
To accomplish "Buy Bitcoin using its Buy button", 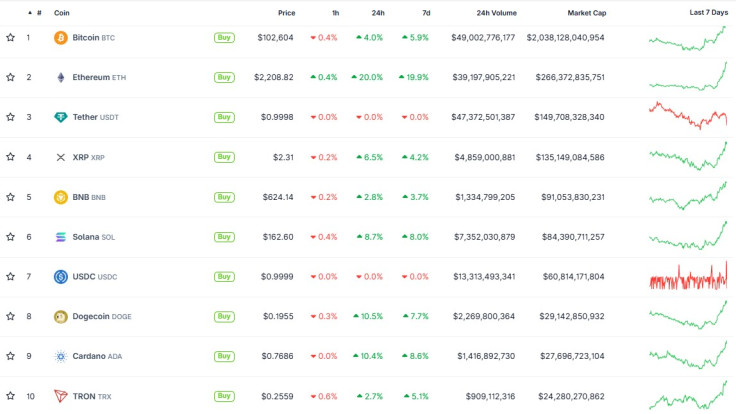I will (x=224, y=38).
